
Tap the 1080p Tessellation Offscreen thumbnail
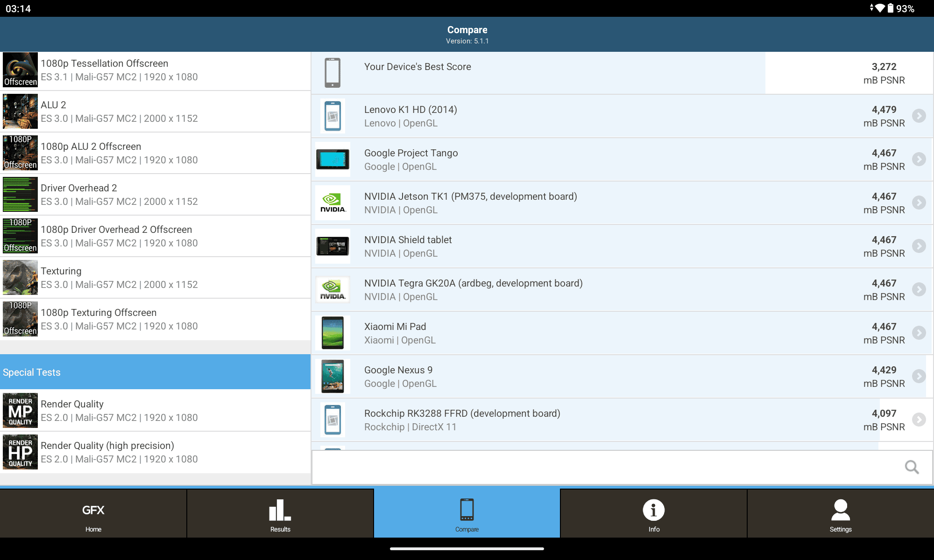click(x=19, y=70)
